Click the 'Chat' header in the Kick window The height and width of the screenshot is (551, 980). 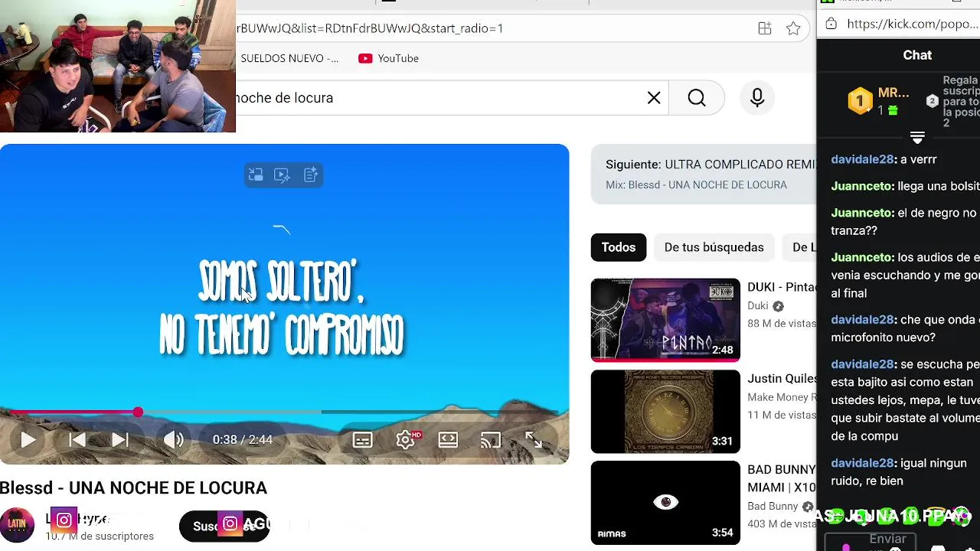click(917, 55)
